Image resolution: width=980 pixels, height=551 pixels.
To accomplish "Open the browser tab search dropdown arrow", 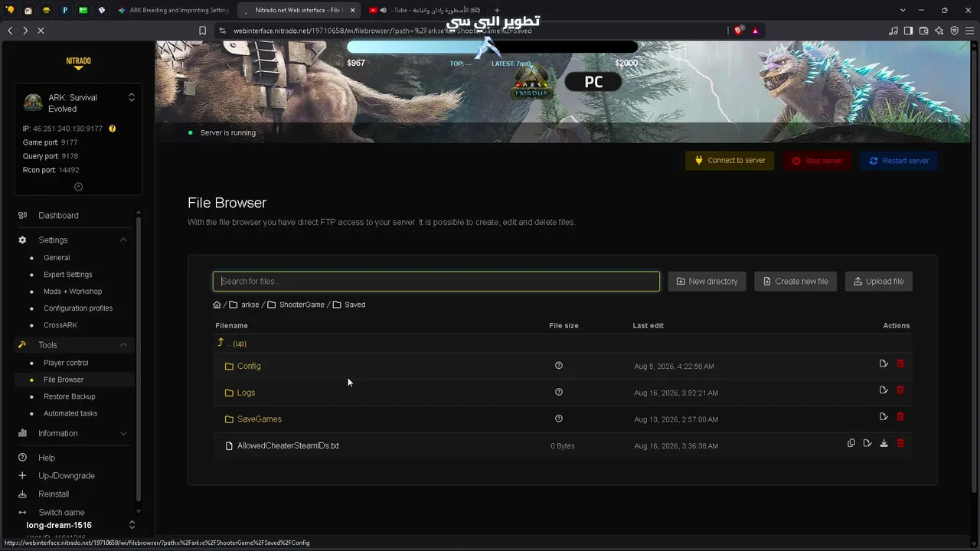I will [903, 10].
